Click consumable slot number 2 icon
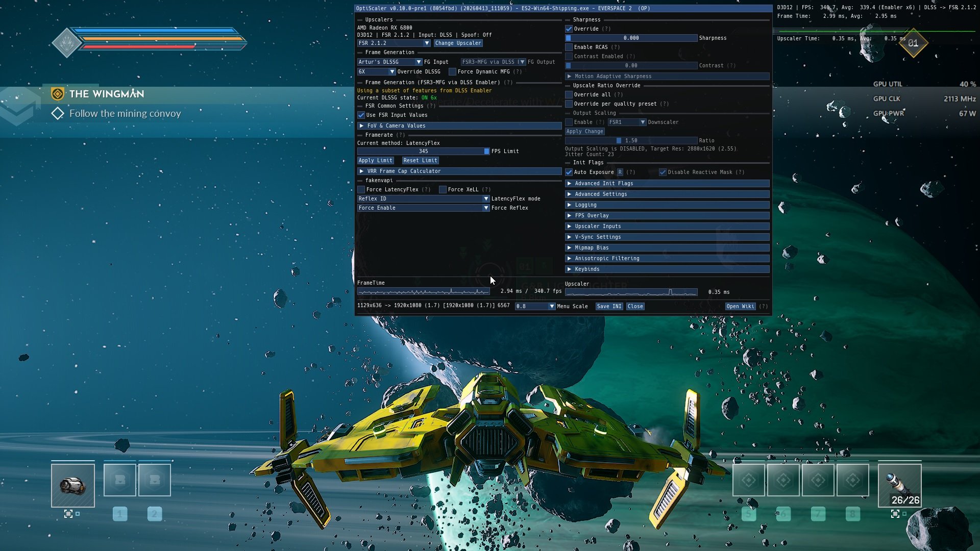Screen dimensions: 980x551 (155, 480)
